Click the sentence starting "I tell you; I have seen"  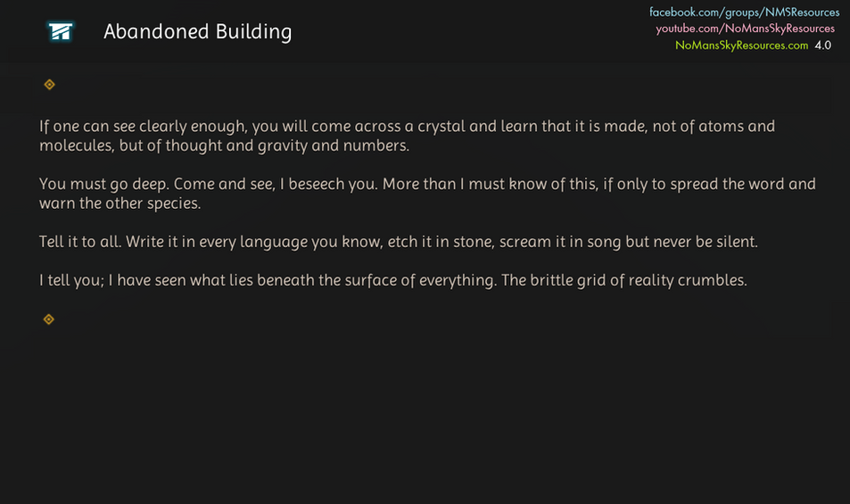(x=268, y=280)
